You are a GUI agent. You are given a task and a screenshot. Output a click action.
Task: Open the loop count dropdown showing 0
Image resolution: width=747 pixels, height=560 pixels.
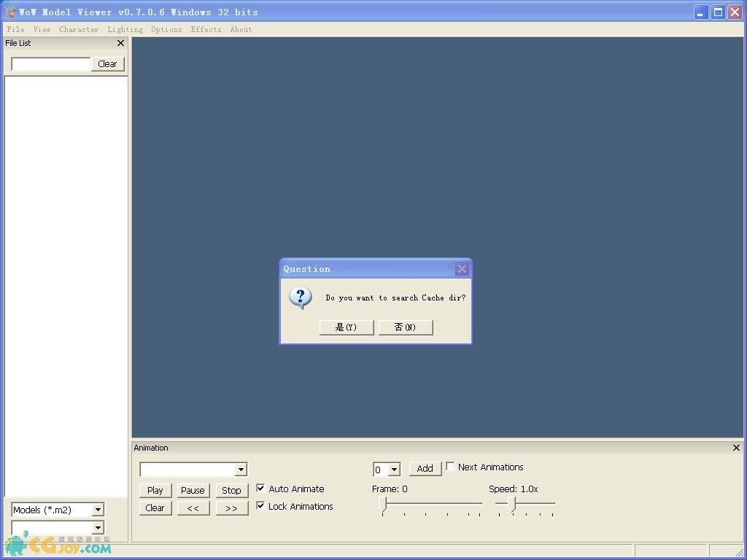pos(394,470)
